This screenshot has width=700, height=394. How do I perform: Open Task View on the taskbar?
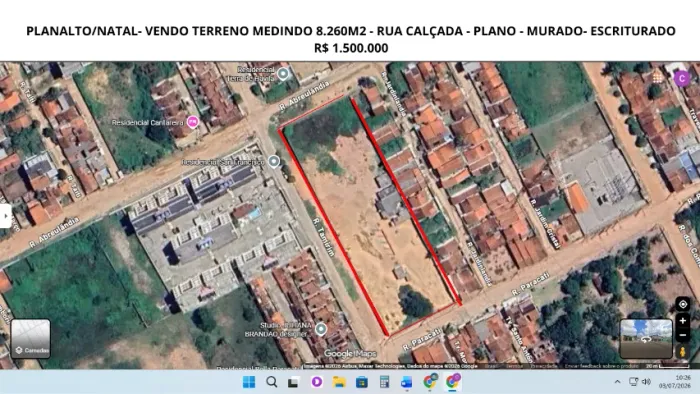tap(293, 382)
